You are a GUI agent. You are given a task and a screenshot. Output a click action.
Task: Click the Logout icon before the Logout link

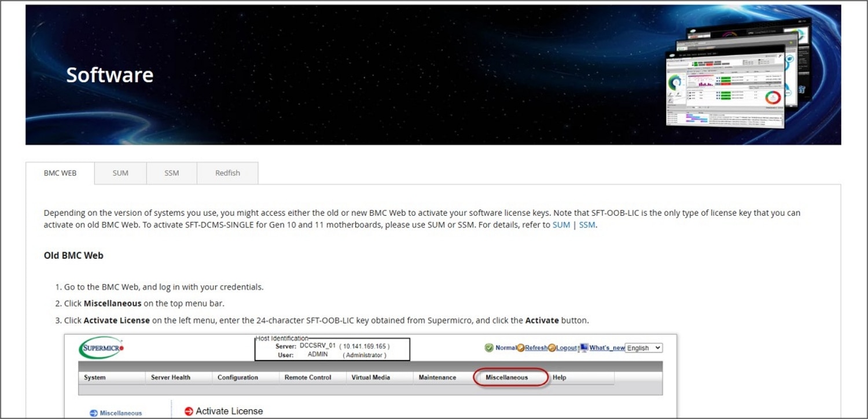point(551,348)
